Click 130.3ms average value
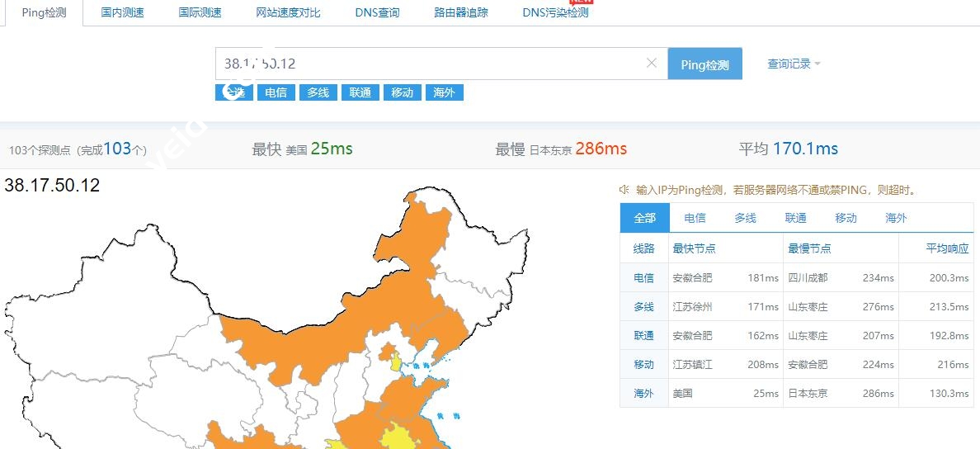980x449 pixels. pyautogui.click(x=949, y=394)
